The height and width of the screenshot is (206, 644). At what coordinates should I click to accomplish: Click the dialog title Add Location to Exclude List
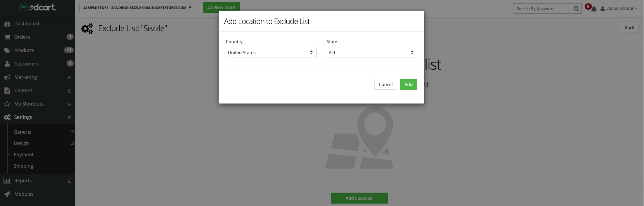[267, 21]
